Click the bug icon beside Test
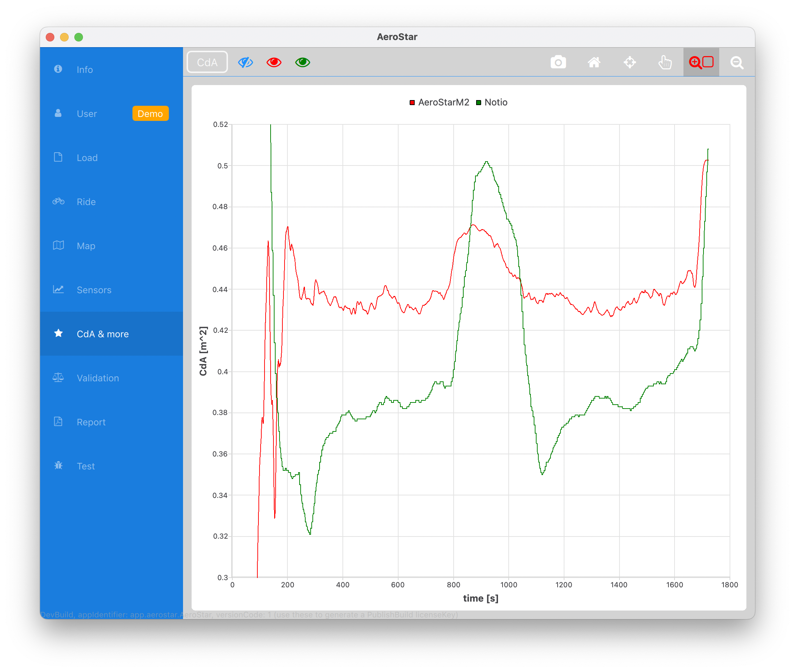 58,465
